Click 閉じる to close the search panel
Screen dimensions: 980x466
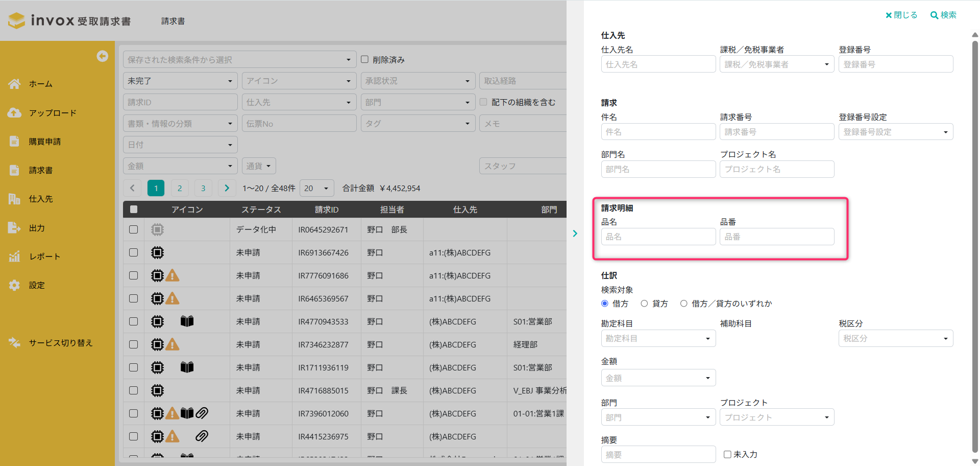tap(901, 15)
